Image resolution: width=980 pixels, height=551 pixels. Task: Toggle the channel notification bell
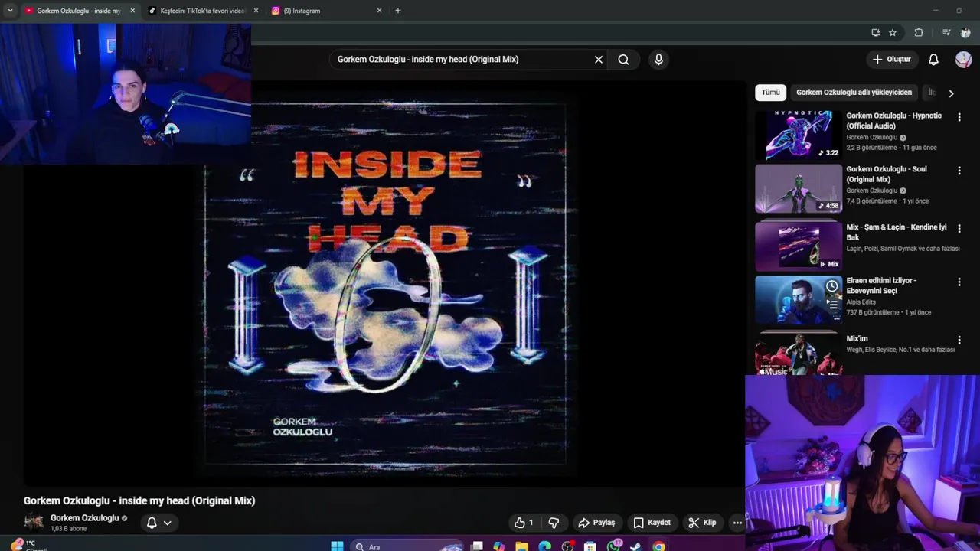pos(152,523)
